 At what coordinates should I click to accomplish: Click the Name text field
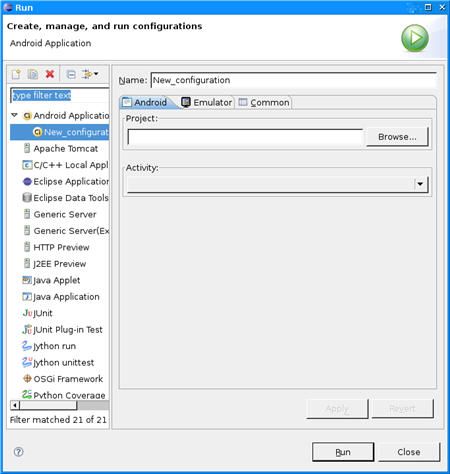293,80
